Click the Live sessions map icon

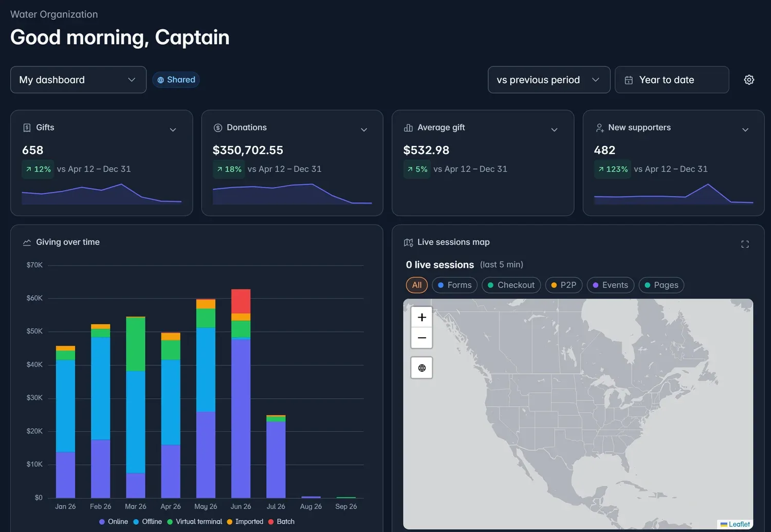pos(409,242)
